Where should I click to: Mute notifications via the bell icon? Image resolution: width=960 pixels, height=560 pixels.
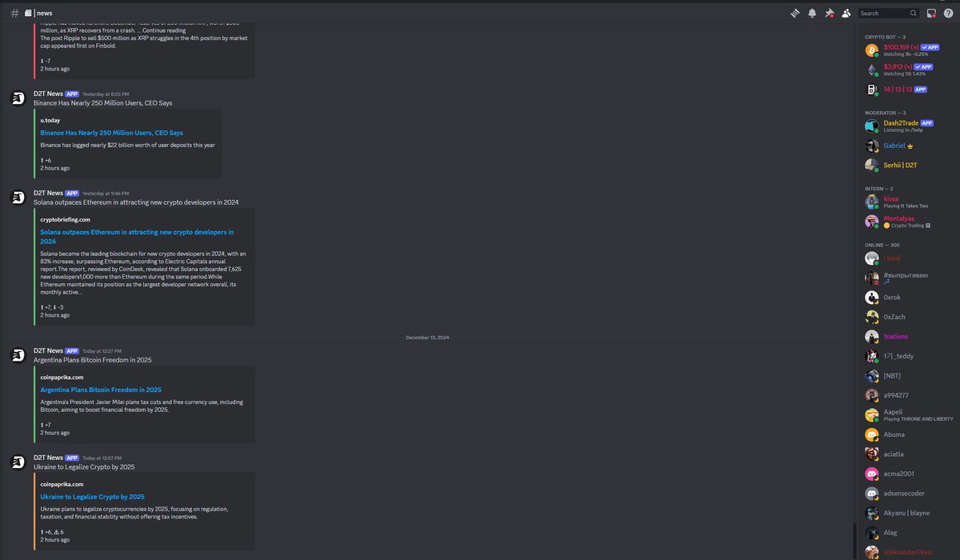click(x=811, y=13)
